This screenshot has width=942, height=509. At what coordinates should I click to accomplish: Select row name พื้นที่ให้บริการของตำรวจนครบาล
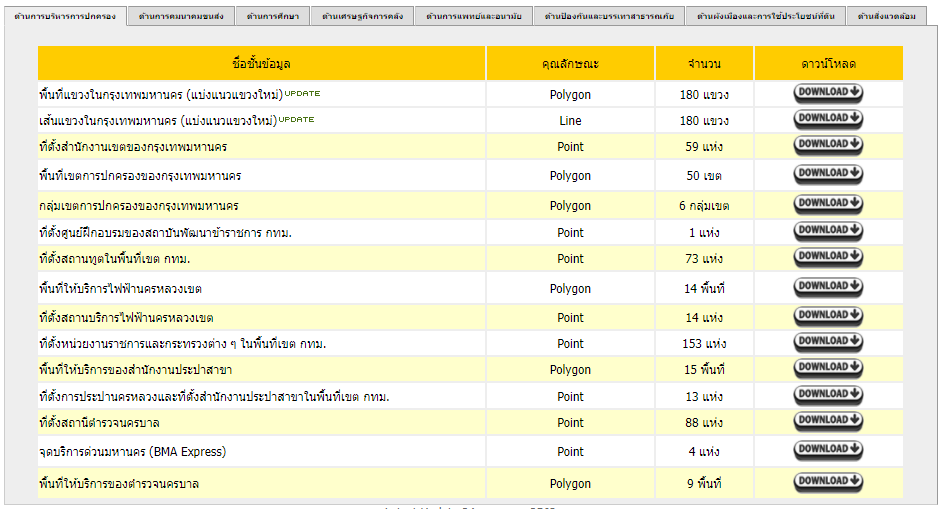point(119,484)
